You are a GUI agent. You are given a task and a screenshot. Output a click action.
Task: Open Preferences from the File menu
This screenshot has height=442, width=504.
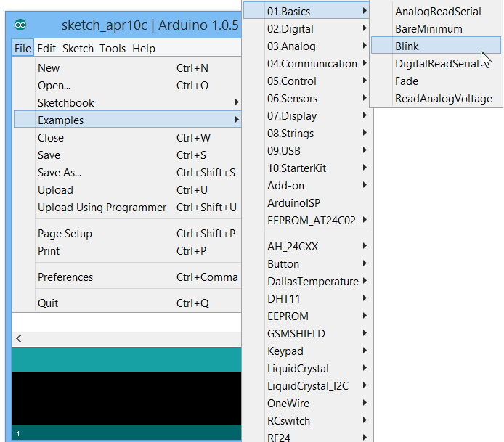tap(65, 277)
